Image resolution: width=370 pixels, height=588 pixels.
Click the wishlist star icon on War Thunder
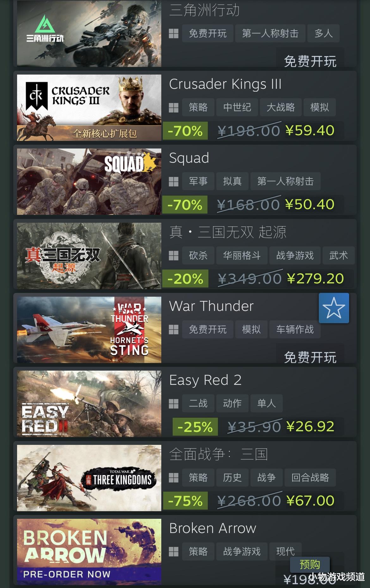[x=334, y=308]
